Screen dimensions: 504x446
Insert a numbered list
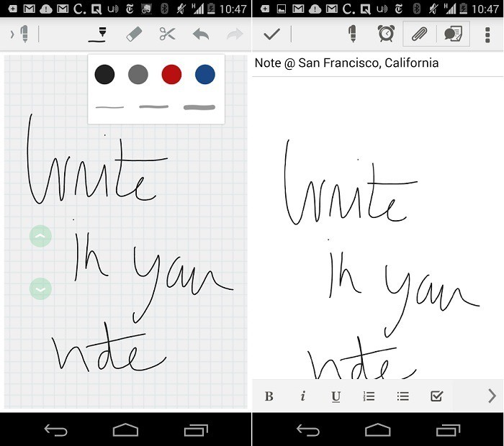pos(369,396)
